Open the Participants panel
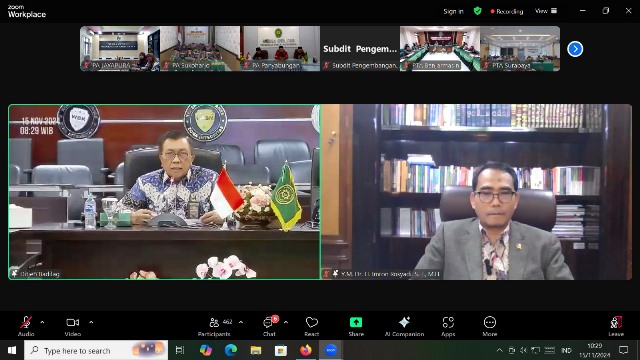Image resolution: width=640 pixels, height=360 pixels. (x=215, y=326)
